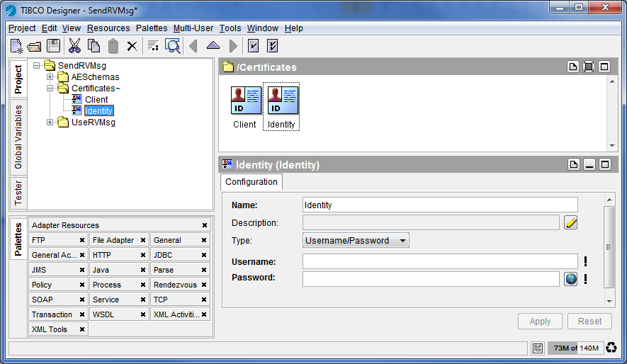This screenshot has width=627, height=364.
Task: Click the validate project double-check icon
Action: tap(272, 46)
